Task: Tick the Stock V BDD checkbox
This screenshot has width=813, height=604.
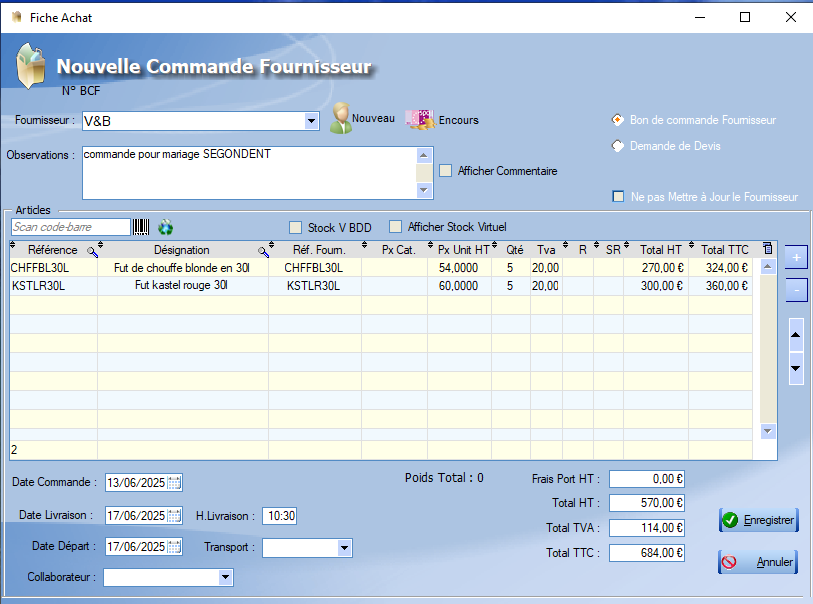Action: point(296,227)
